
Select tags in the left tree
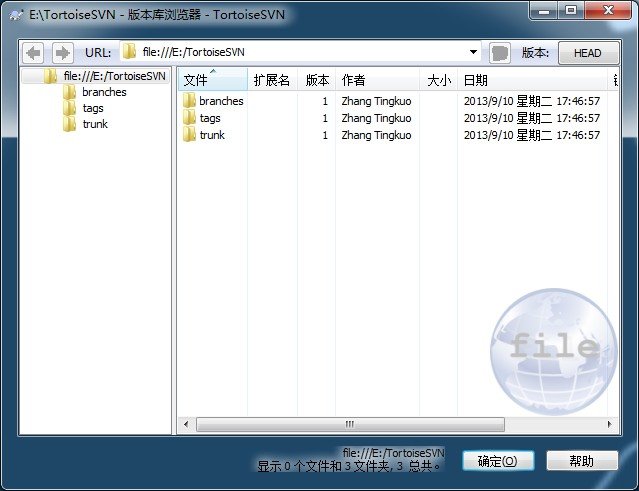click(93, 108)
